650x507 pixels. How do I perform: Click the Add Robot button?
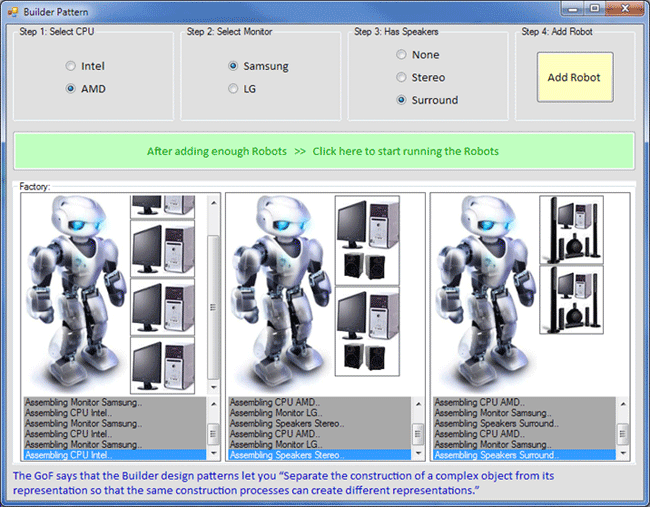pos(575,77)
